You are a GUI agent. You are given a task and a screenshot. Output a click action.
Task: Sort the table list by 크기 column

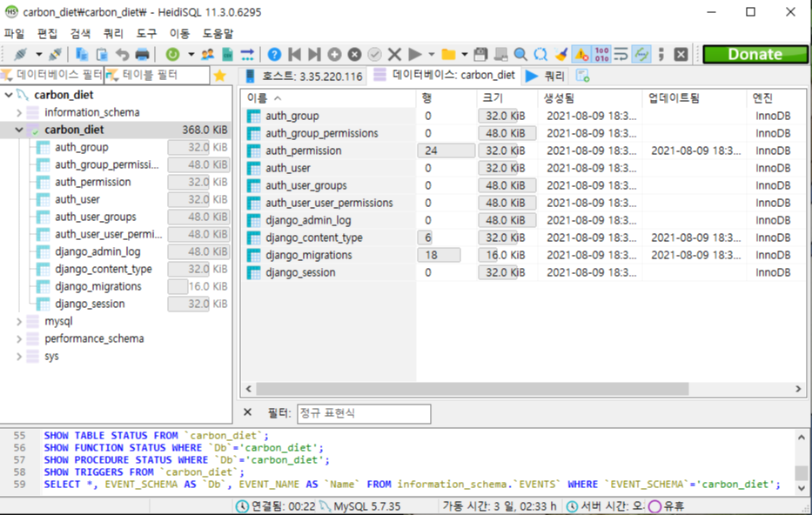click(x=507, y=97)
